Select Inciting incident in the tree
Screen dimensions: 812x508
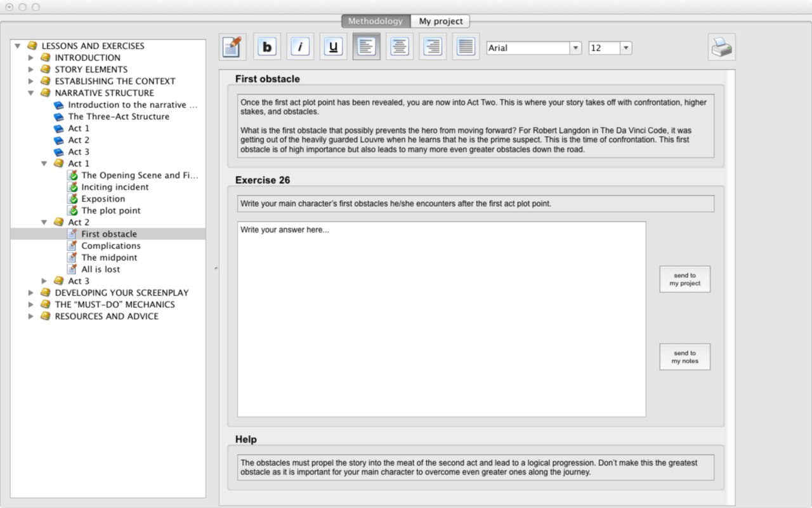[115, 187]
